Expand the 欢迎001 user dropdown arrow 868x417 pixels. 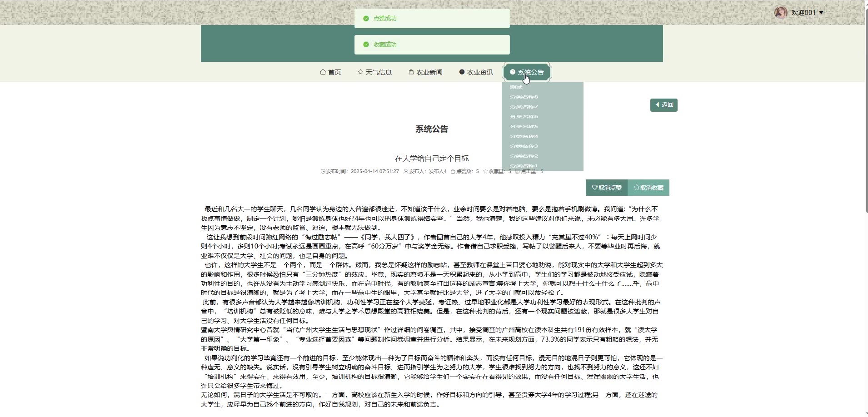pos(821,13)
